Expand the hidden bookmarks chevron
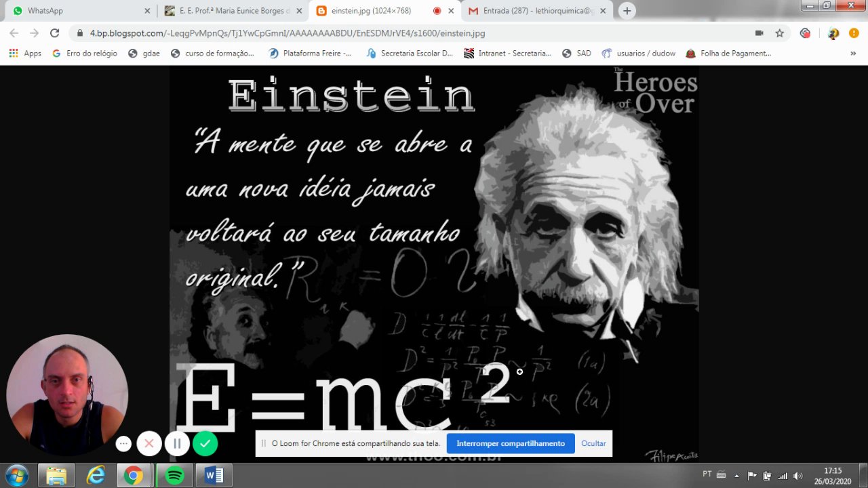The image size is (868, 488). point(853,53)
